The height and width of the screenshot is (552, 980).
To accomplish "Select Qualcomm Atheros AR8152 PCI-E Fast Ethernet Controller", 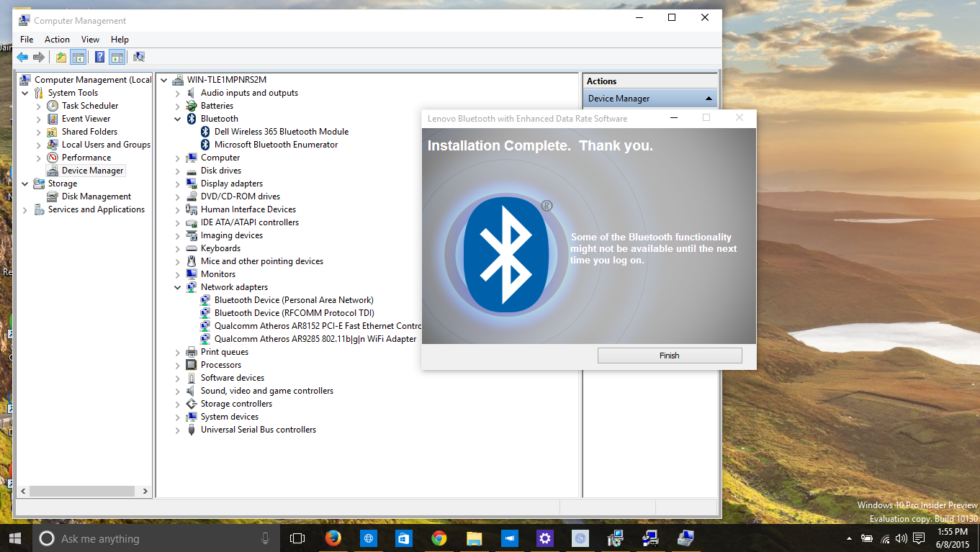I will coord(318,326).
